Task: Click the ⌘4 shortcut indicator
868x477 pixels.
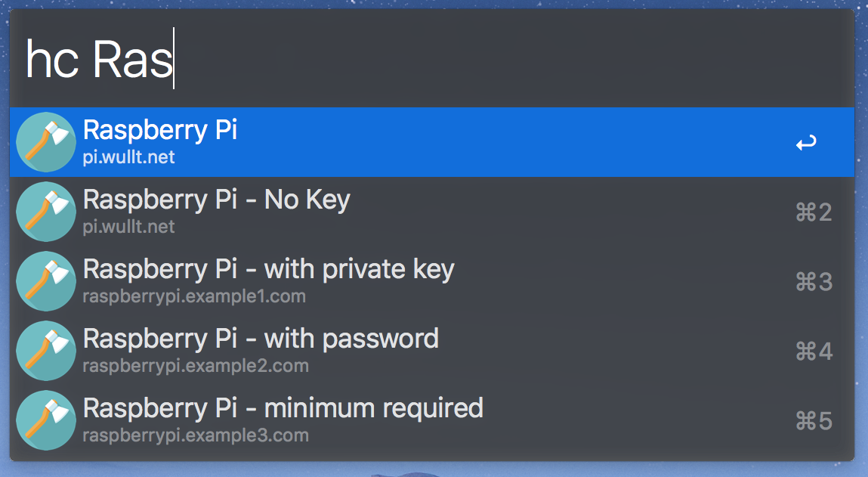Action: pyautogui.click(x=814, y=352)
